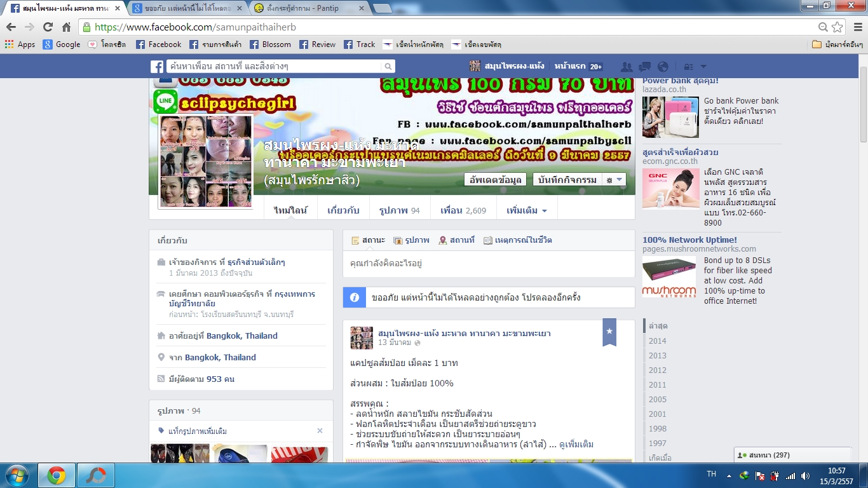Image resolution: width=868 pixels, height=488 pixels.
Task: Click the search magnifier button in Facebook bar
Action: [x=388, y=67]
